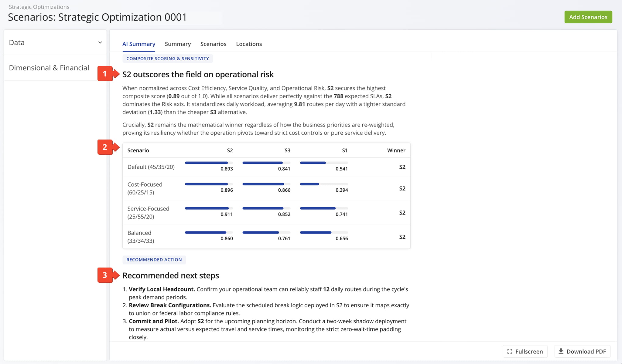The width and height of the screenshot is (622, 364).
Task: Click the Strategic Optimizations breadcrumb
Action: coord(39,7)
